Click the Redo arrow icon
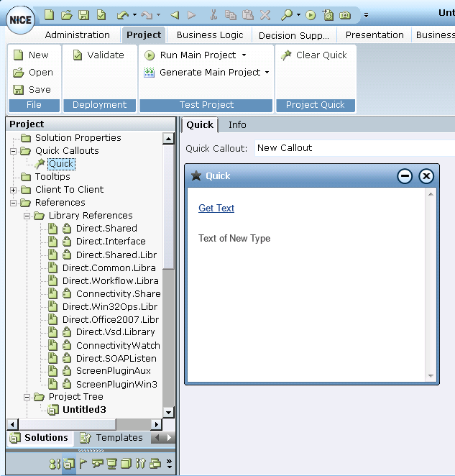455x476 pixels. pos(147,14)
